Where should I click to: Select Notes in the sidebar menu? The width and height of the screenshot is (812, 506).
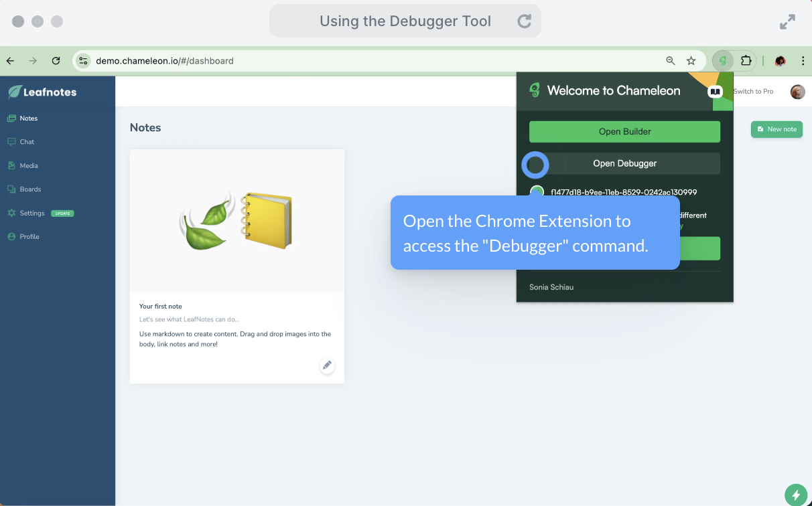29,118
